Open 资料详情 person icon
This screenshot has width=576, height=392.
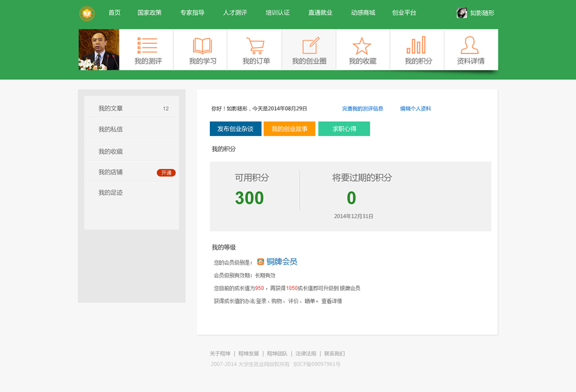(470, 46)
